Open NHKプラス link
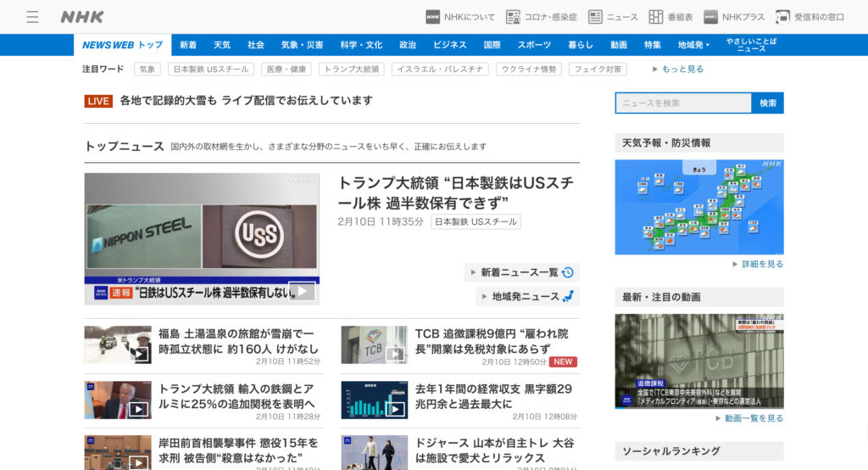The width and height of the screenshot is (868, 470). coord(734,17)
